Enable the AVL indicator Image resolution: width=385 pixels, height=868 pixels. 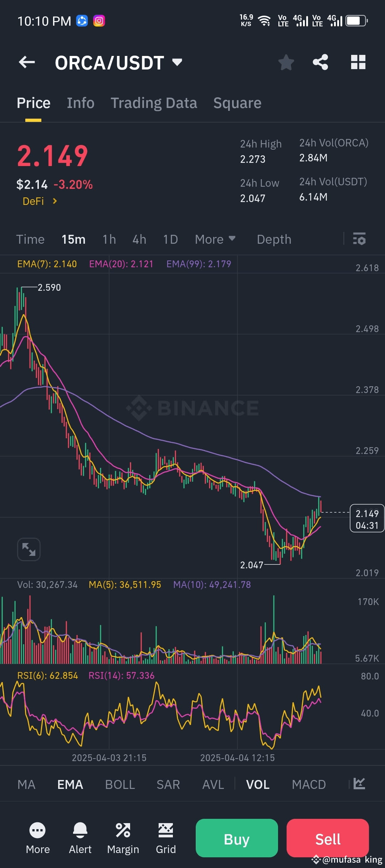pos(213,784)
